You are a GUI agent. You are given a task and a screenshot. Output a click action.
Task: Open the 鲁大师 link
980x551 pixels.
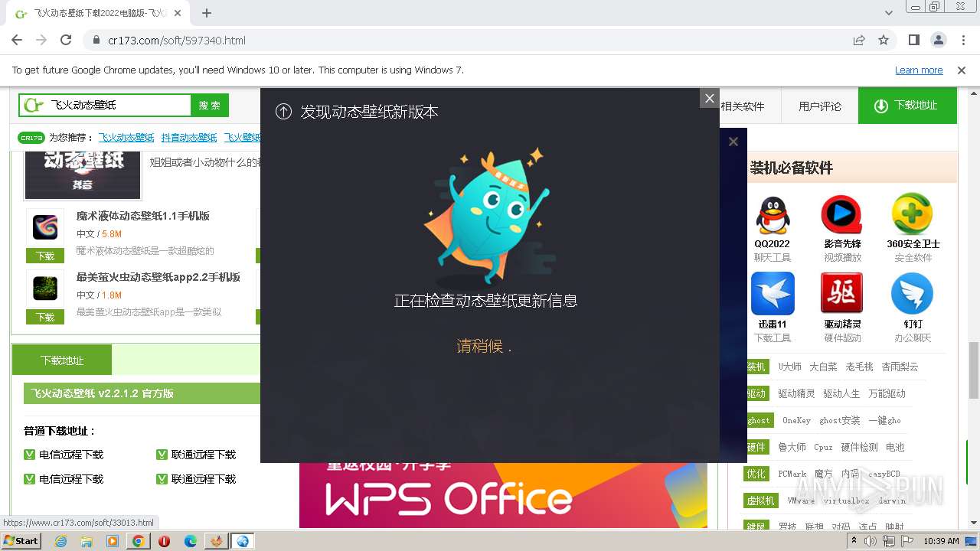coord(792,447)
